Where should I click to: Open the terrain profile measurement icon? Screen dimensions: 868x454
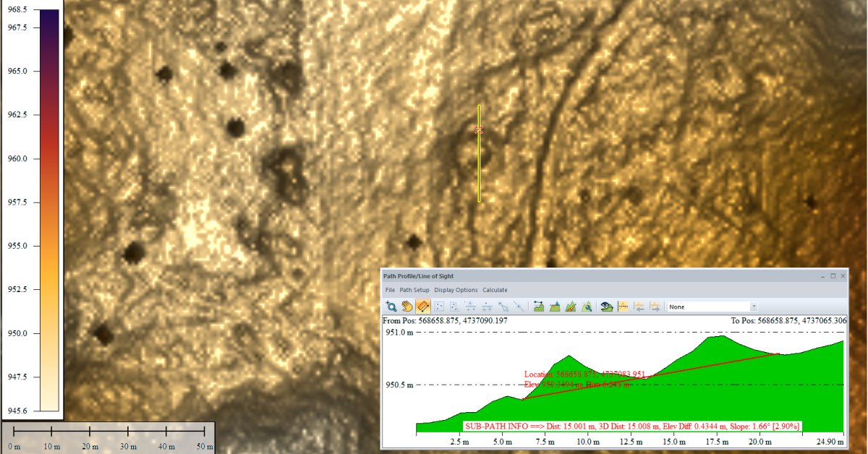click(538, 306)
